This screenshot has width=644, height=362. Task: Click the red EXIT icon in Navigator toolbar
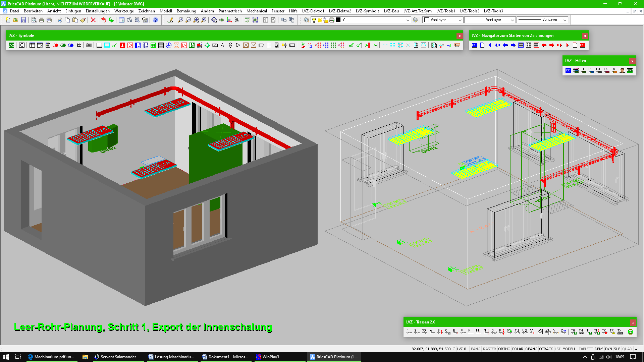click(x=583, y=45)
